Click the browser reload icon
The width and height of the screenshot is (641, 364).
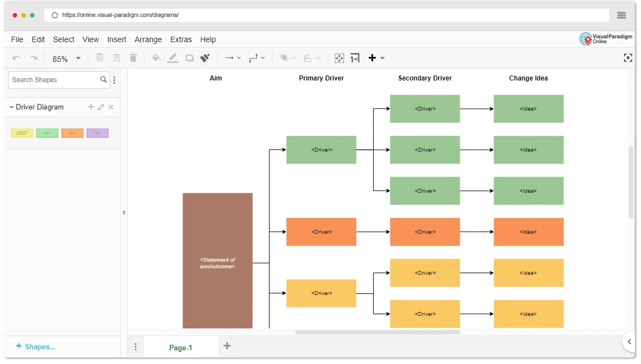point(54,15)
